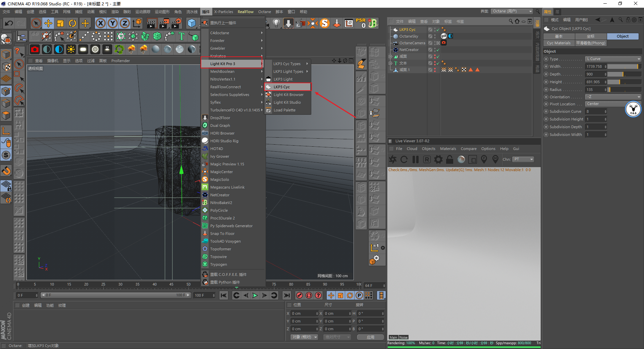Select the Scale tool
The image size is (644, 349).
coord(60,23)
